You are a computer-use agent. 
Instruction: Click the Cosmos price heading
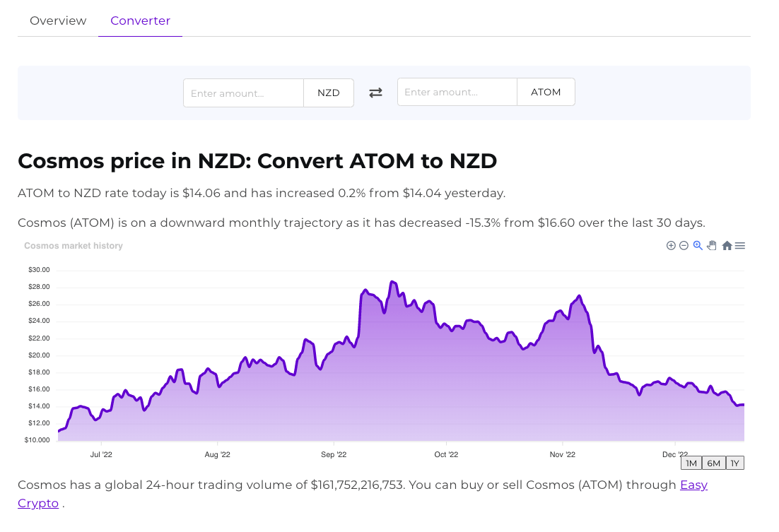pyautogui.click(x=257, y=161)
